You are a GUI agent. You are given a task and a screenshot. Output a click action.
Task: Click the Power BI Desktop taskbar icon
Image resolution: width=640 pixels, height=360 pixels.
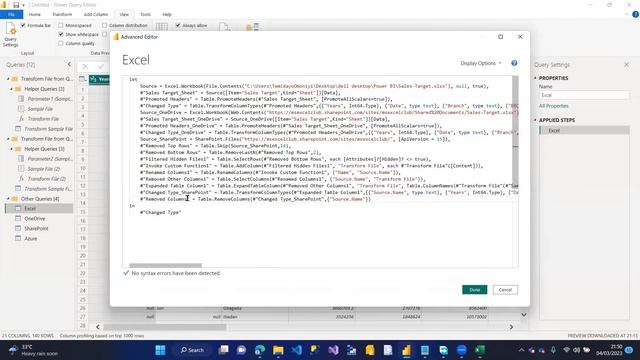click(x=407, y=350)
